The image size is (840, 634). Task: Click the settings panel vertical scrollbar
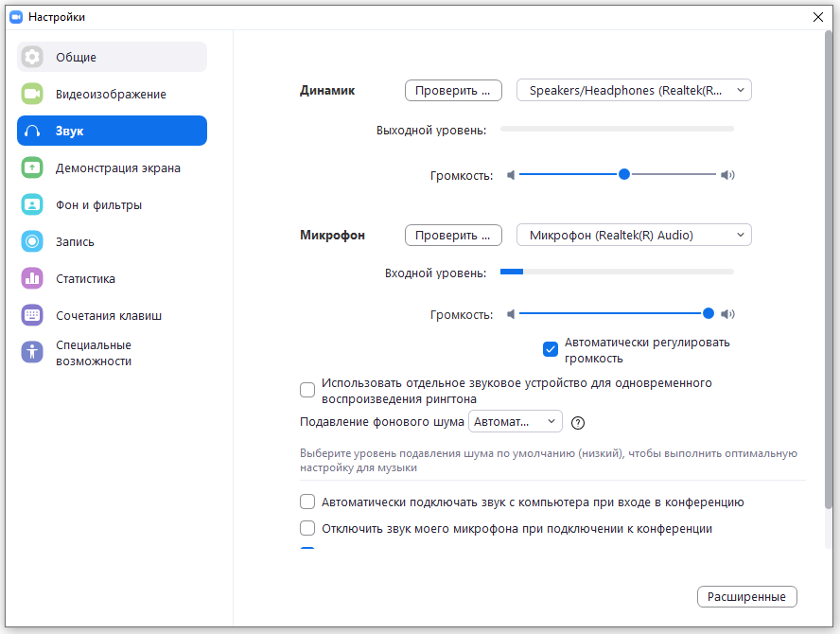click(x=829, y=270)
